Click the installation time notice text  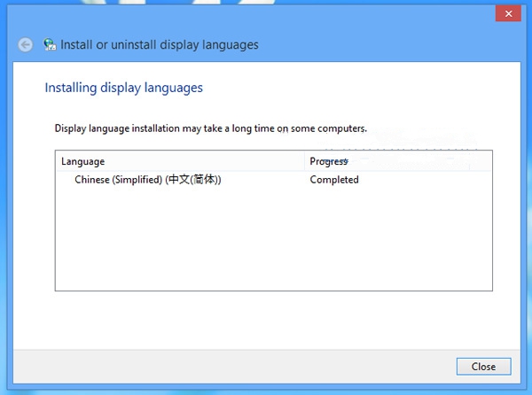[210, 128]
